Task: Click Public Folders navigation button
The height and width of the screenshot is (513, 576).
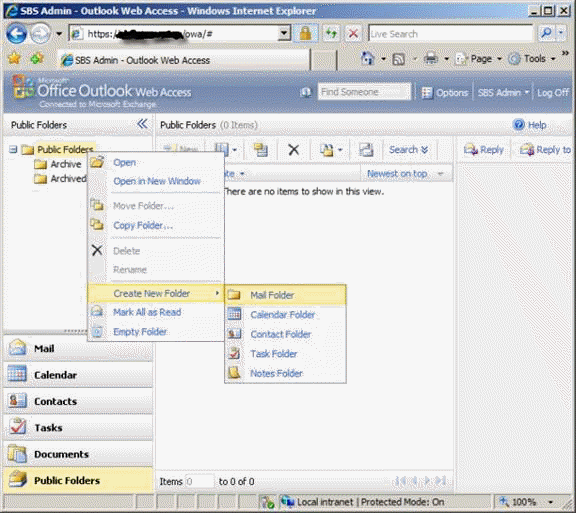Action: click(x=78, y=480)
